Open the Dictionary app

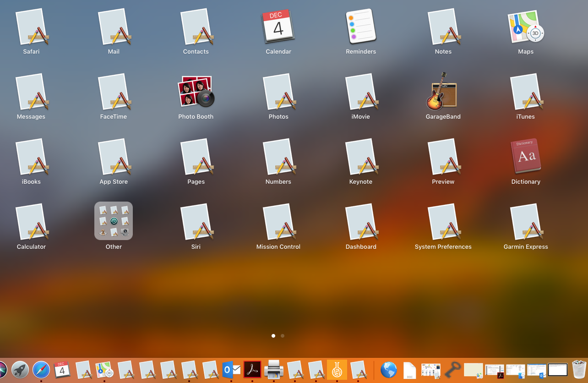(x=525, y=157)
